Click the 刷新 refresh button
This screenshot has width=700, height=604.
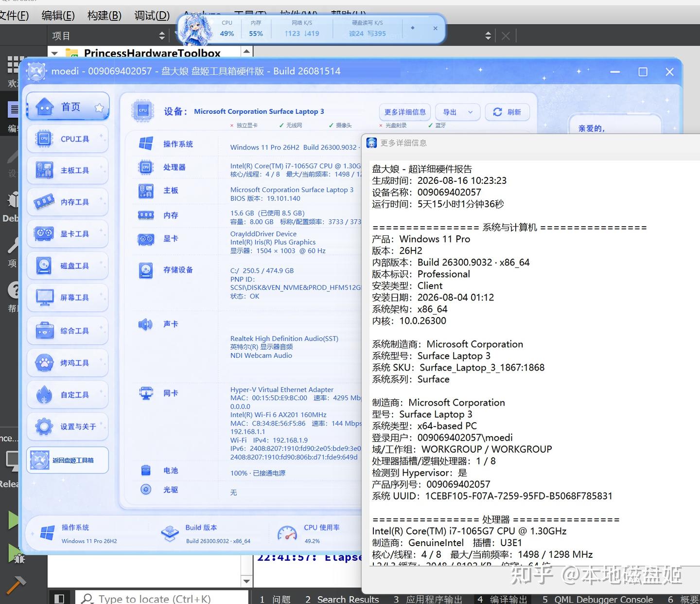pos(507,112)
